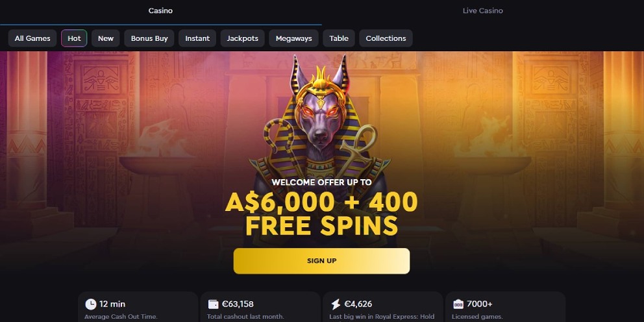Filter games by Instant
This screenshot has width=644, height=322.
point(197,38)
